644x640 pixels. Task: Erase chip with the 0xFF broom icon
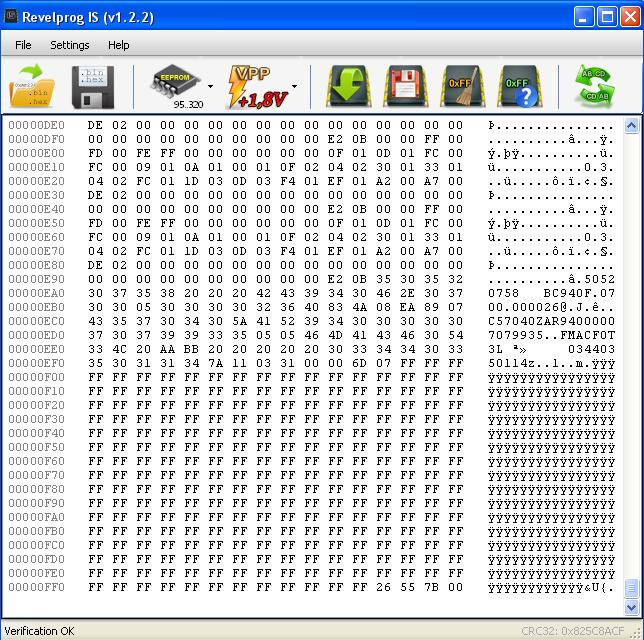point(462,86)
